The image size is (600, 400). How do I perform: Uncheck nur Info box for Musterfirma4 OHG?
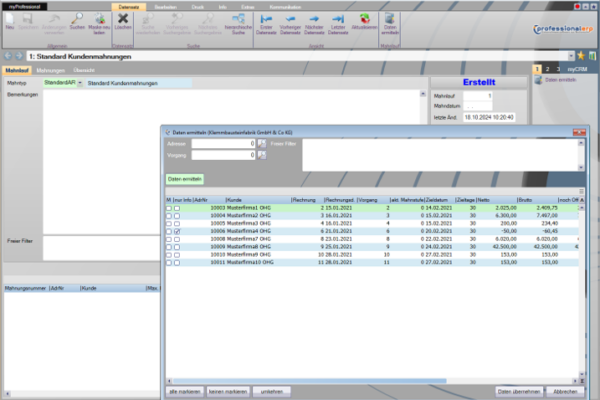coord(177,230)
